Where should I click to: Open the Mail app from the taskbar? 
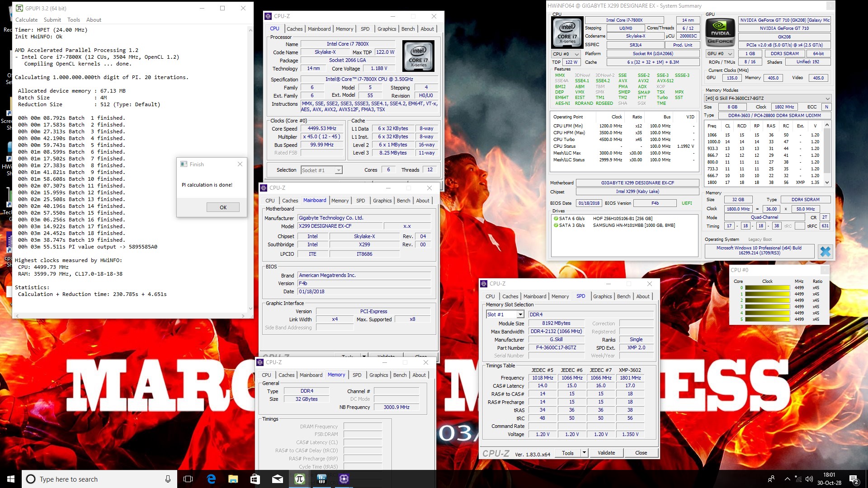tap(278, 479)
